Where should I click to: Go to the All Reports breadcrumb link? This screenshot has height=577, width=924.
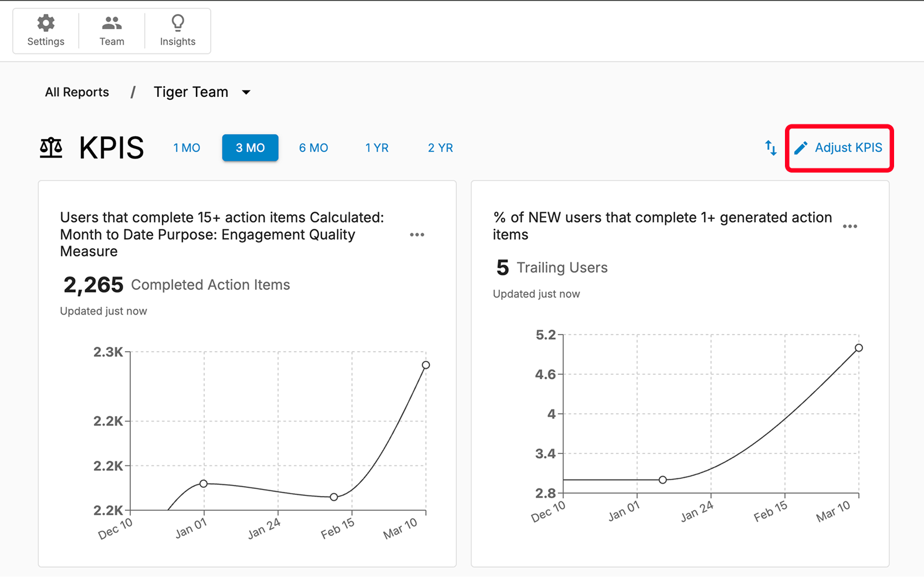pyautogui.click(x=77, y=92)
